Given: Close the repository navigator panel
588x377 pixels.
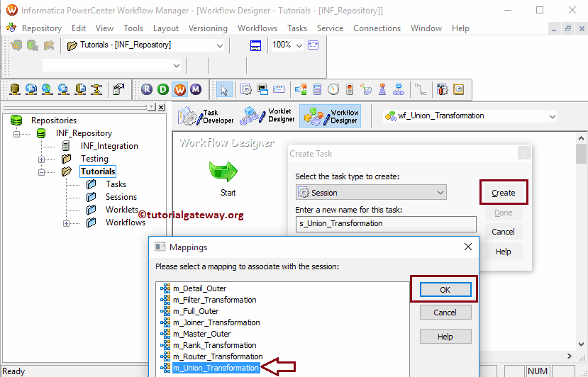Looking at the screenshot, I should click(161, 108).
